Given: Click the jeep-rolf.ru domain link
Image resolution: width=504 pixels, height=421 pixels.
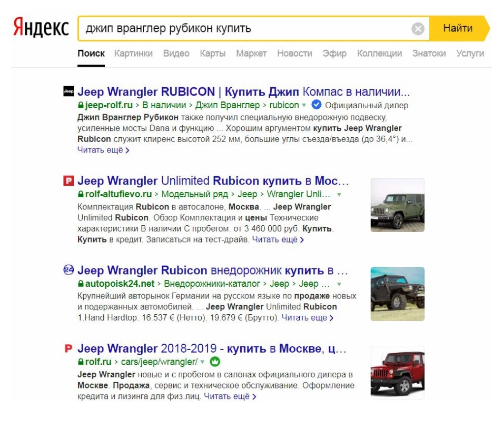Looking at the screenshot, I should (x=109, y=105).
